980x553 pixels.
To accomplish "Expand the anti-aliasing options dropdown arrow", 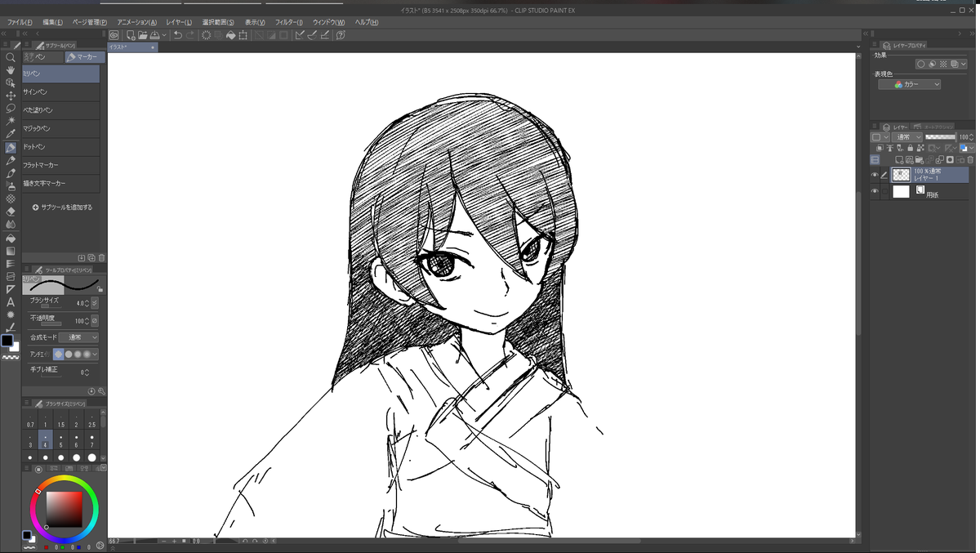I will pos(96,355).
